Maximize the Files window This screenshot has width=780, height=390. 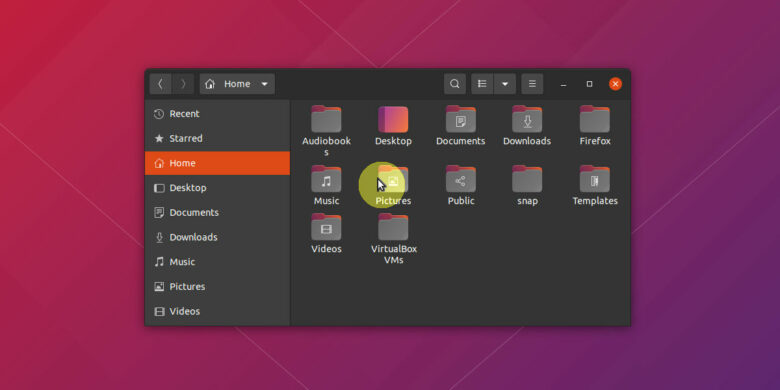point(589,84)
